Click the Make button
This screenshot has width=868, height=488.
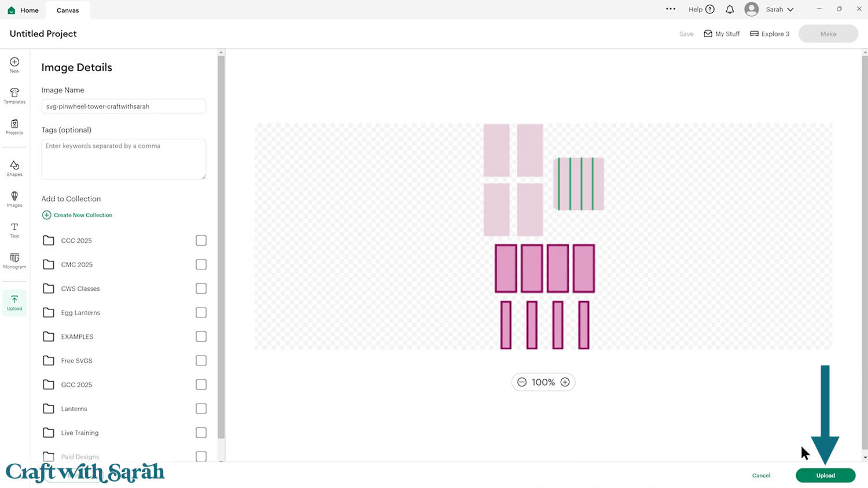coord(828,34)
